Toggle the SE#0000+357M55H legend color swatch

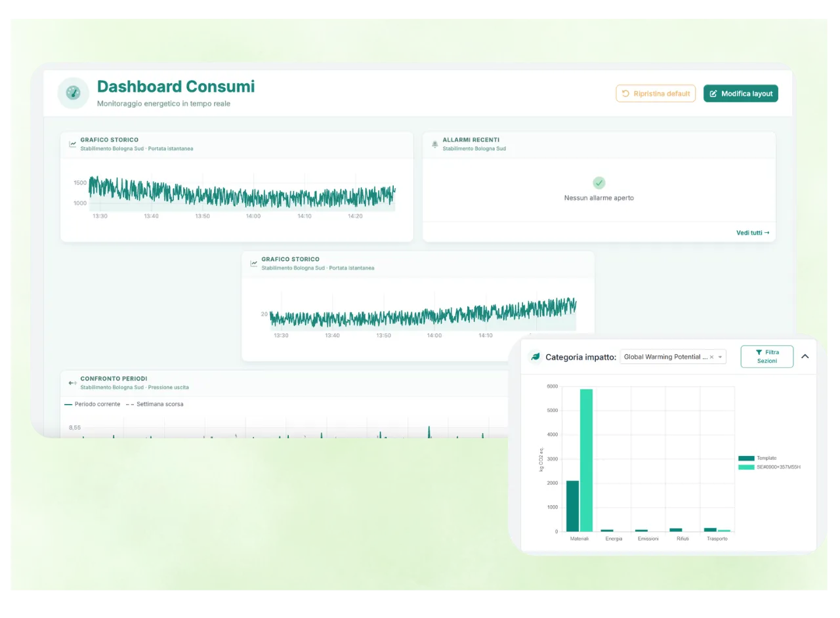(x=746, y=467)
